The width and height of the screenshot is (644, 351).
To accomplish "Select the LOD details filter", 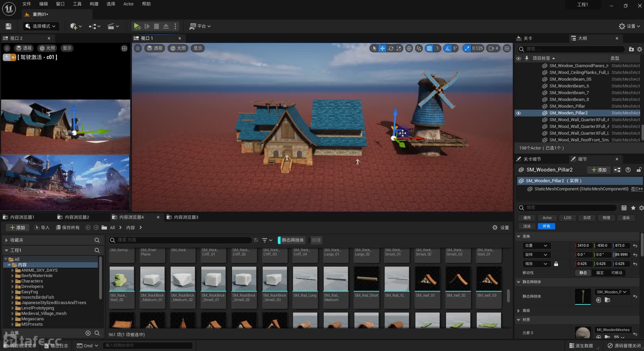I will pyautogui.click(x=567, y=218).
